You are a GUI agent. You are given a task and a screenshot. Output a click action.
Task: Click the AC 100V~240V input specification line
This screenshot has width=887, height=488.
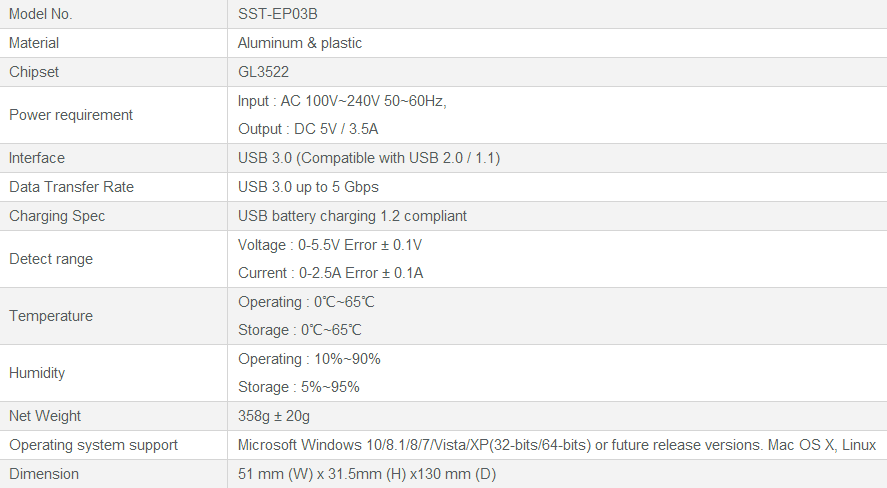[x=342, y=101]
